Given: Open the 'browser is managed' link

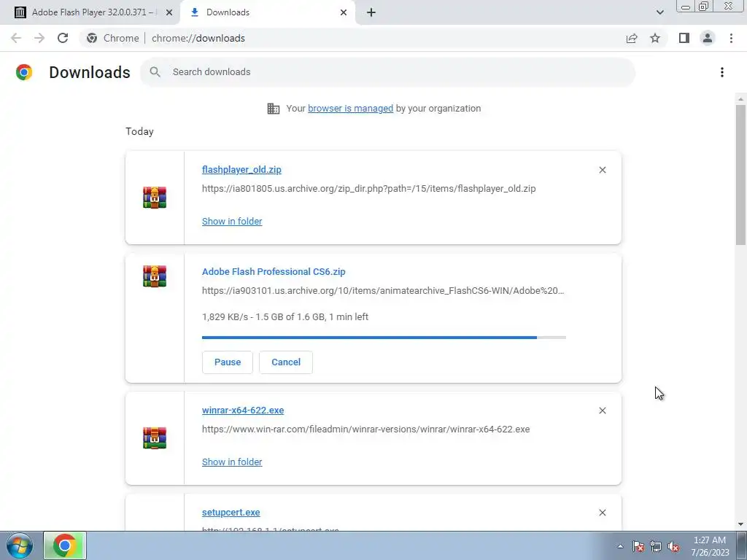Looking at the screenshot, I should 350,108.
